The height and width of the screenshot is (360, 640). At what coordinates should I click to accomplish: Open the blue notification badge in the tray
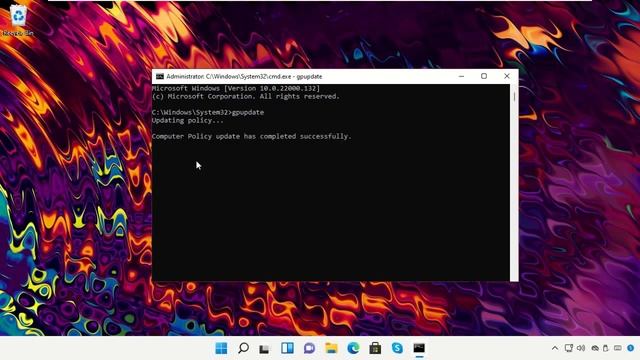[x=631, y=348]
